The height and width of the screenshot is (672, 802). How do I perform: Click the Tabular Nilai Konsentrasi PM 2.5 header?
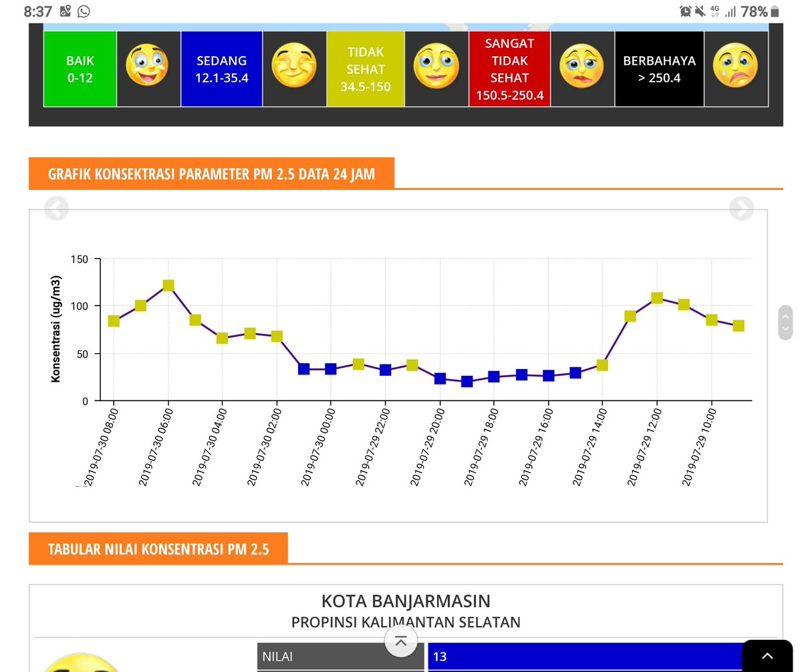pos(158,549)
